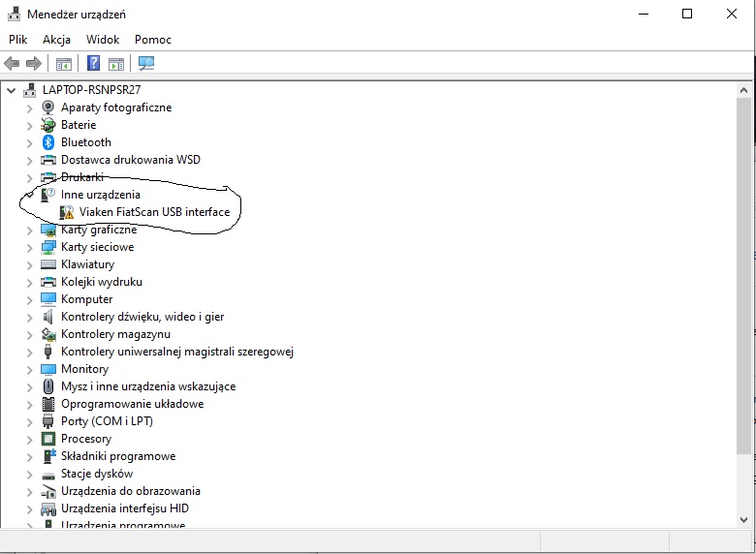
Task: Click the Procesory processor icon
Action: coord(48,439)
